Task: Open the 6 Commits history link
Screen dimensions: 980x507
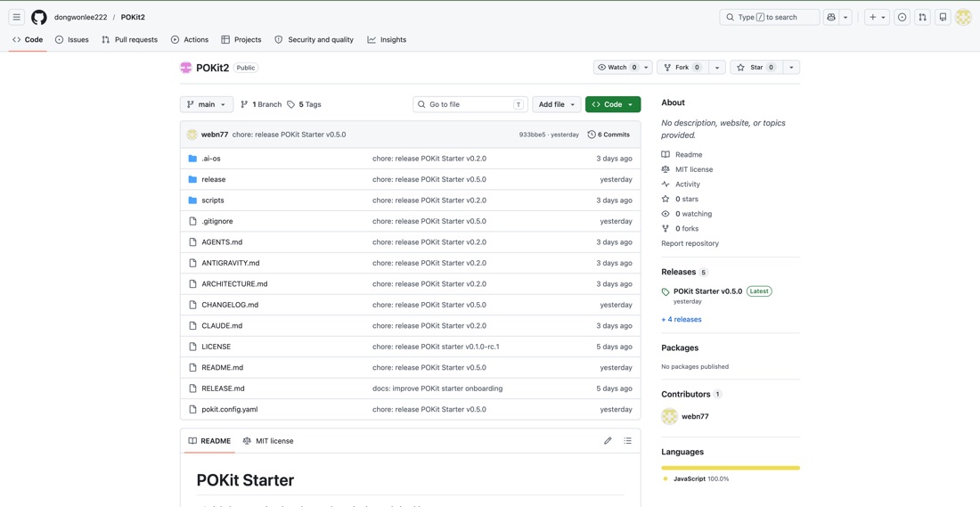Action: tap(608, 135)
